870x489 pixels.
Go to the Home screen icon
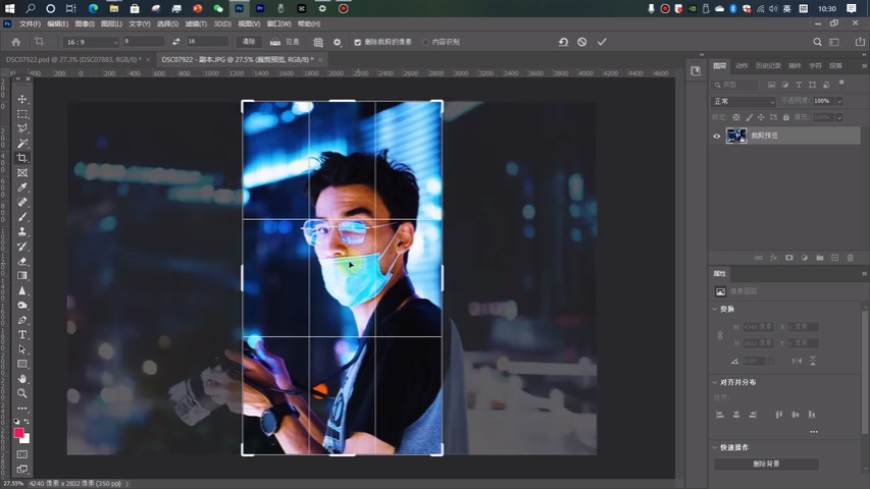click(x=16, y=42)
